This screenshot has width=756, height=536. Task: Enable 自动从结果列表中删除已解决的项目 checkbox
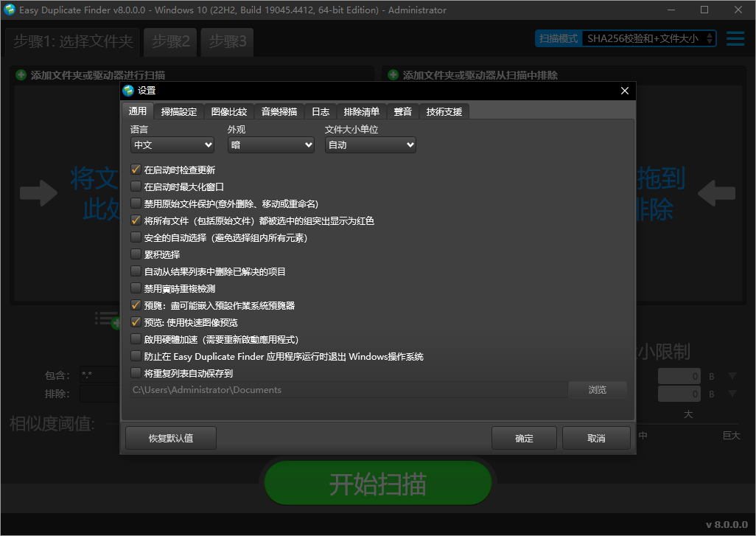point(136,271)
